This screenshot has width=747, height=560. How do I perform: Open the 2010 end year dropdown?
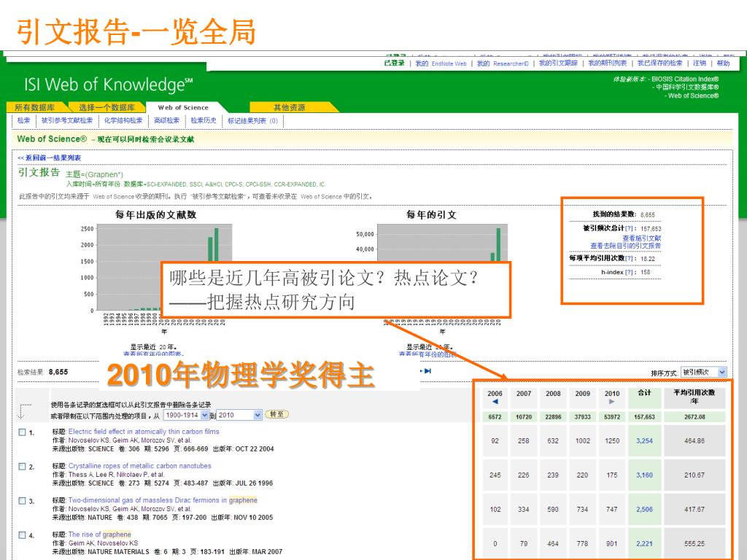[x=239, y=415]
